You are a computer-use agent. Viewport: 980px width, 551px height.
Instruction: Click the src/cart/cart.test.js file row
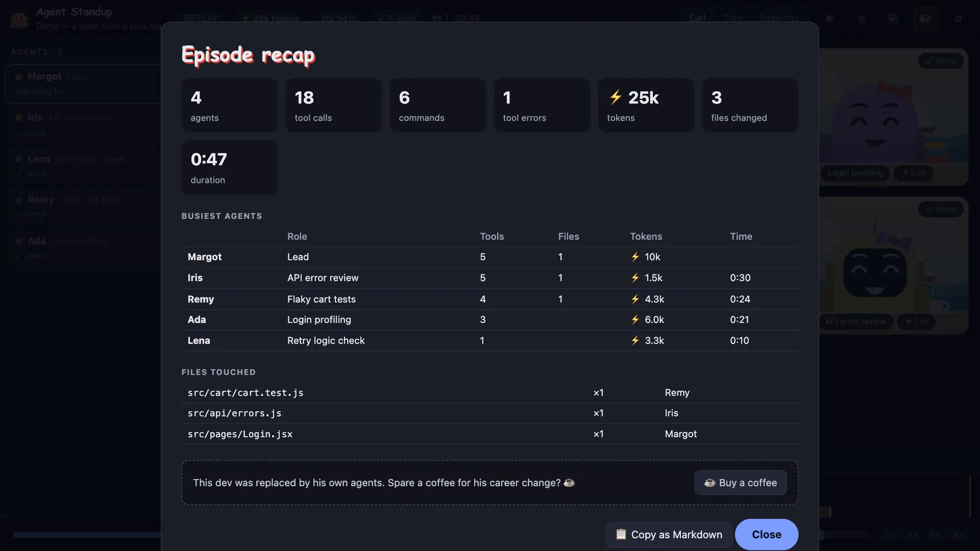click(490, 393)
